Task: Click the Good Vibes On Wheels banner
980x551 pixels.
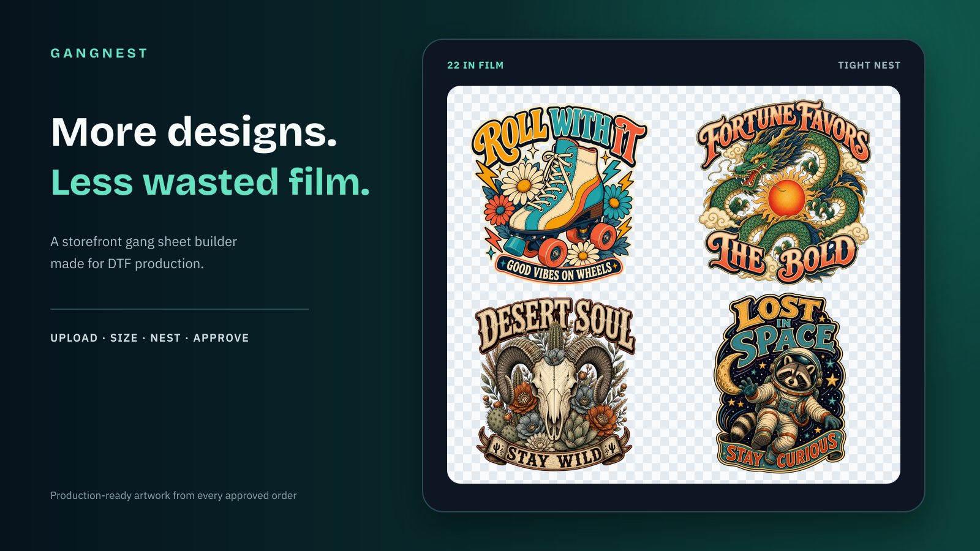Action: [559, 269]
